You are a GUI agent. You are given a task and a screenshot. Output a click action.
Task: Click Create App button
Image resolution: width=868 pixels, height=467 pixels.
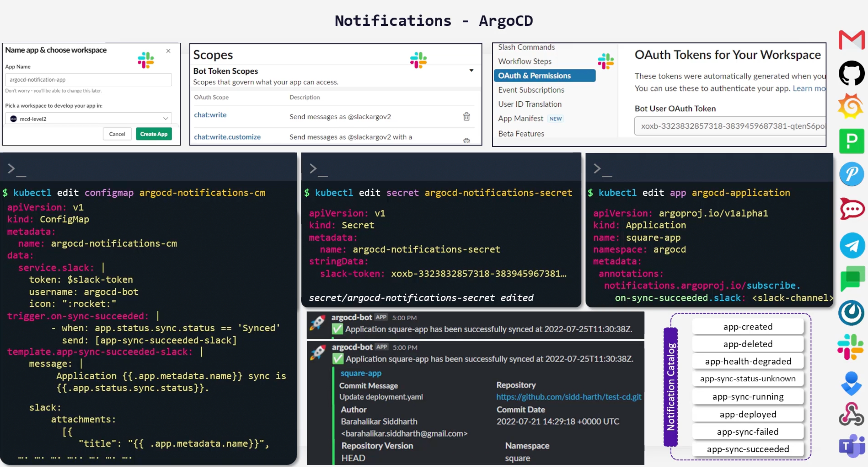pos(153,133)
